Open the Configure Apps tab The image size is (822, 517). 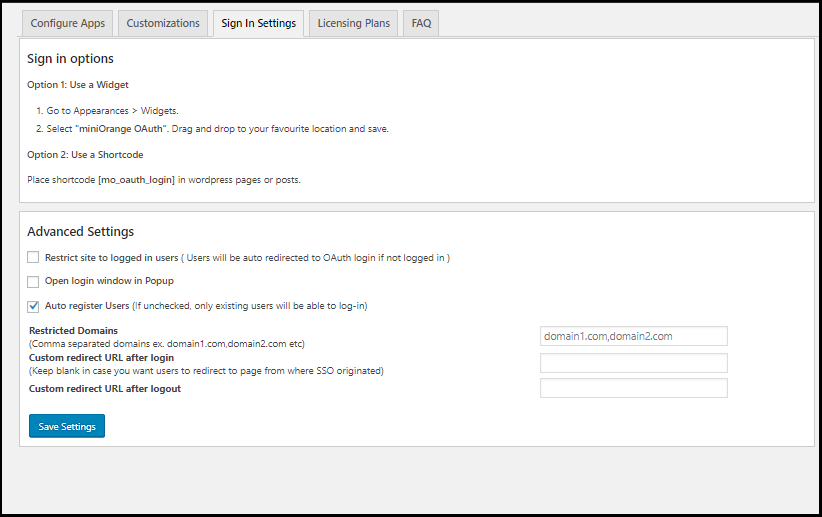pos(67,23)
